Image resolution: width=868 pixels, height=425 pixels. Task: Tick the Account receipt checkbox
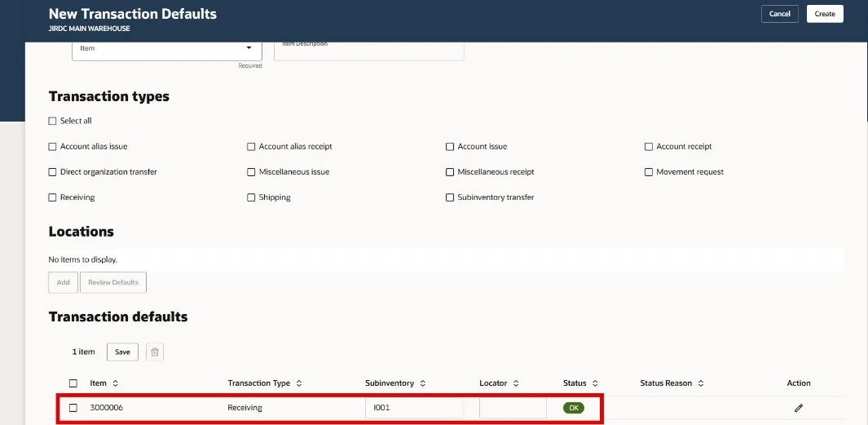pos(649,147)
